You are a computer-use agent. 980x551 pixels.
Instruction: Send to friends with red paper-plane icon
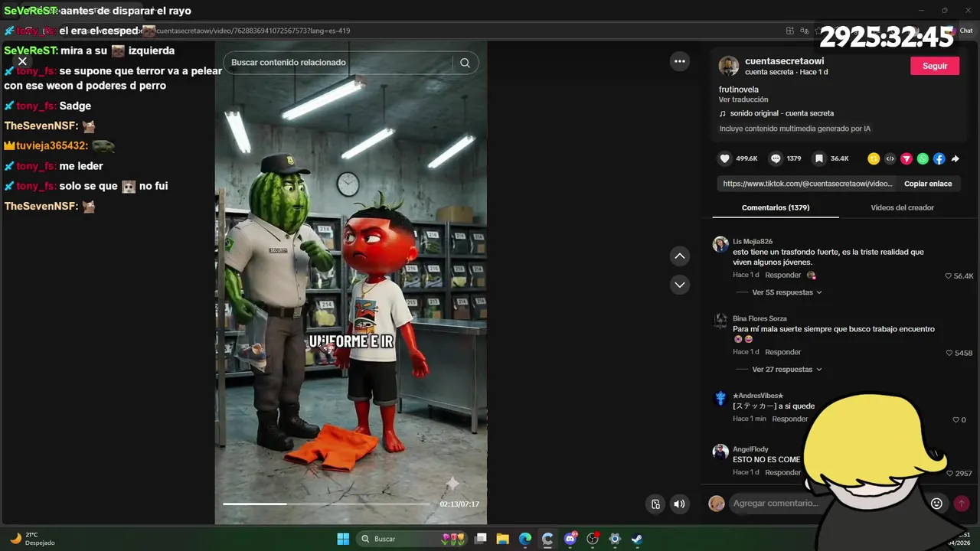[x=906, y=158]
